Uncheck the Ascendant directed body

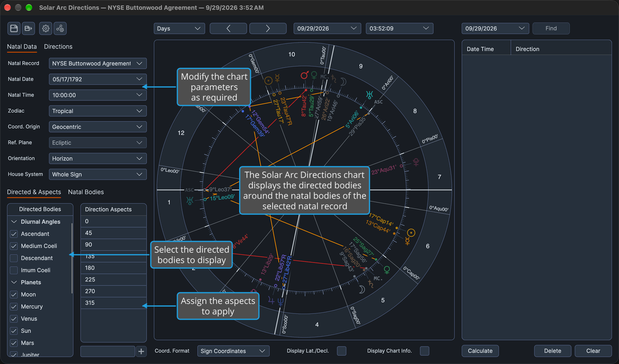pyautogui.click(x=14, y=234)
